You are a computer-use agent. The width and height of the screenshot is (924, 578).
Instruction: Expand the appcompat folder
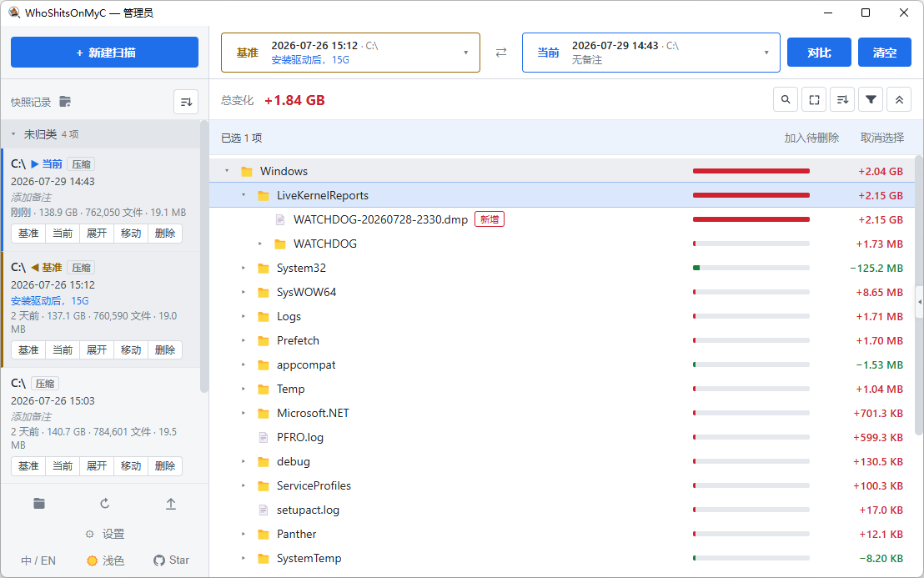tap(244, 364)
